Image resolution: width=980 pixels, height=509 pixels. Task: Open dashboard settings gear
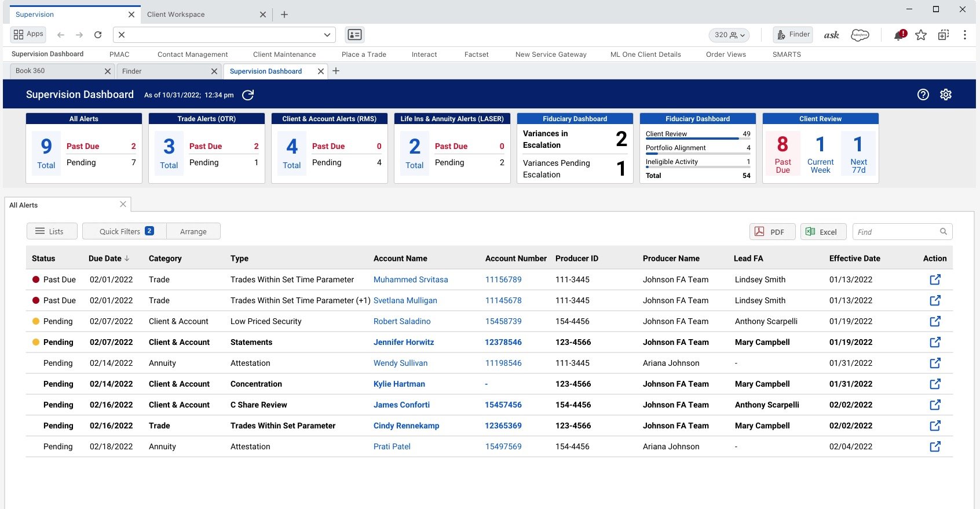946,94
